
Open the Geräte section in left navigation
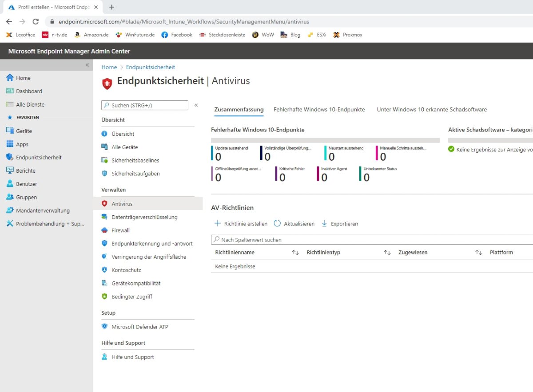[25, 131]
